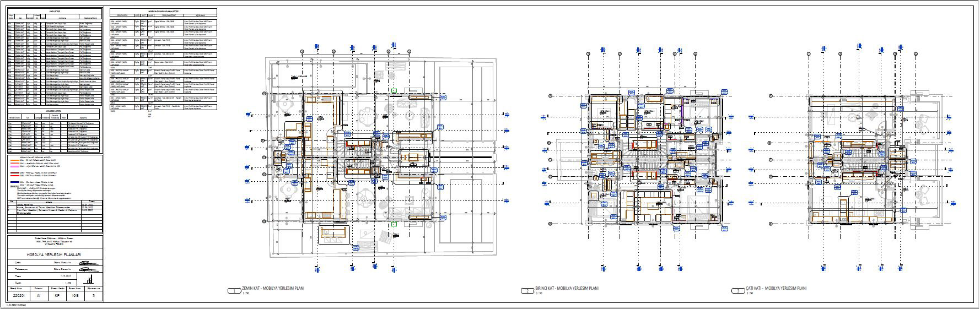Click the bright red profile legend line
980x309 pixels.
pos(14,175)
